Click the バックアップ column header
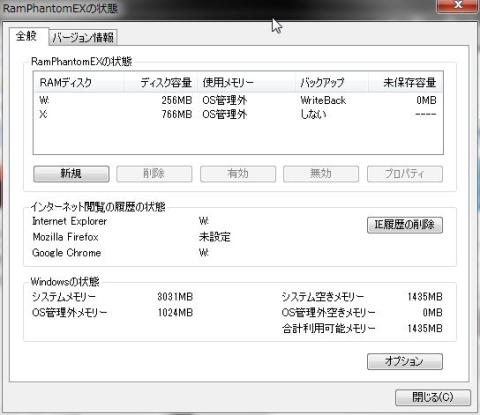 [332, 82]
